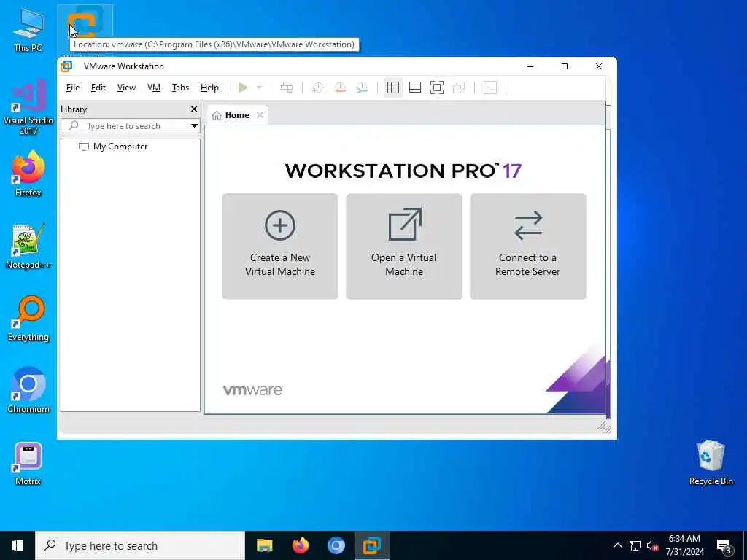
Task: Toggle the thumbnail bar view icon
Action: click(x=415, y=87)
